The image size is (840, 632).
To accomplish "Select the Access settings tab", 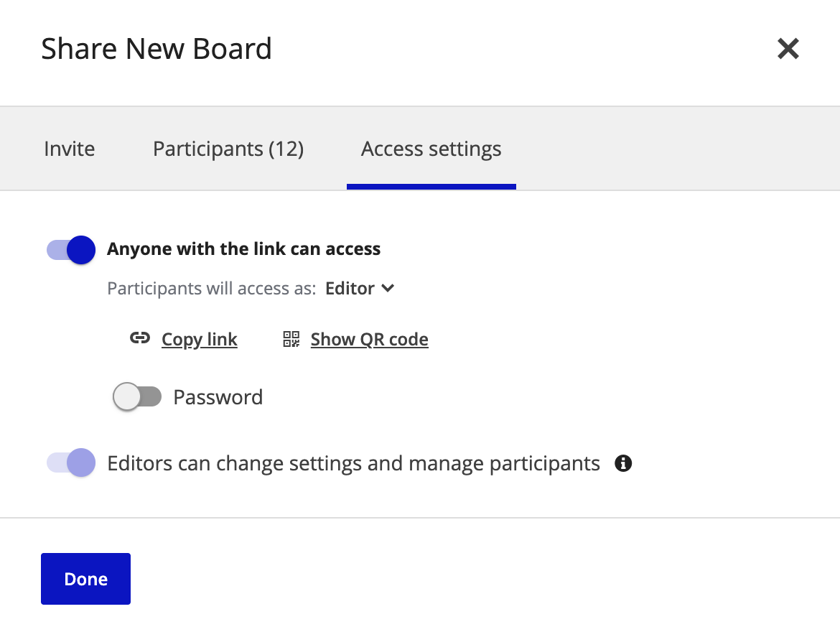I will pyautogui.click(x=431, y=149).
